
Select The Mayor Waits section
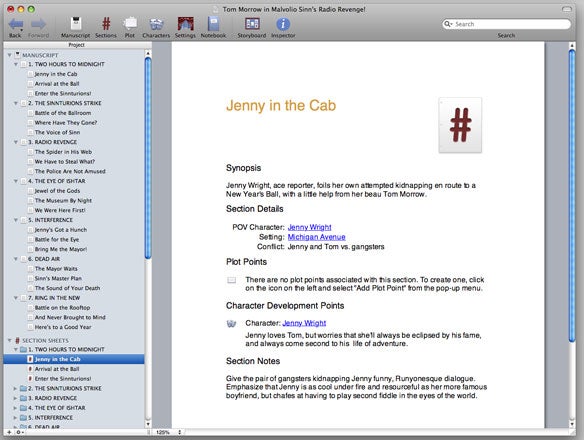[x=56, y=269]
